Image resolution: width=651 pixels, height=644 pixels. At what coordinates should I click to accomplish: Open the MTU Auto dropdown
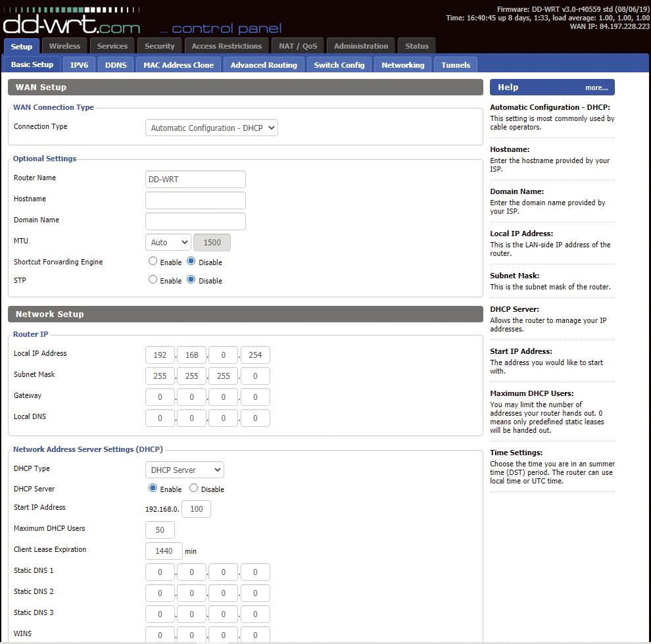tap(168, 243)
